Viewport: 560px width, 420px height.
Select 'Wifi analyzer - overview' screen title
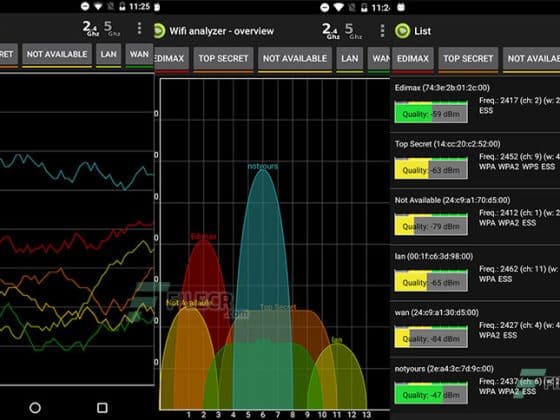221,31
